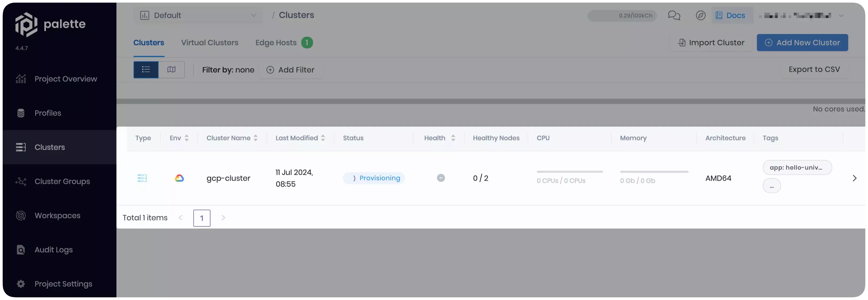
Task: Click the compass product tour icon
Action: tap(701, 15)
